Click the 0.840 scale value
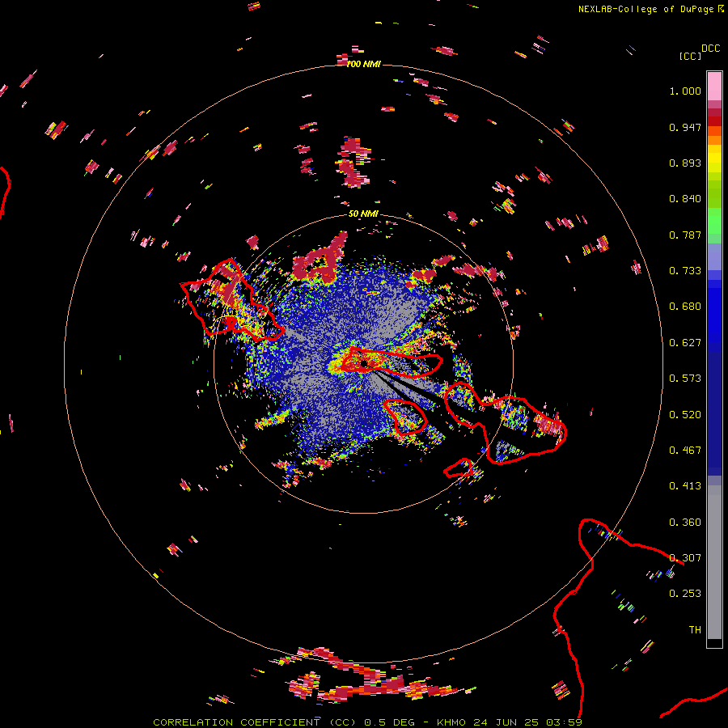This screenshot has height=728, width=728. click(685, 199)
